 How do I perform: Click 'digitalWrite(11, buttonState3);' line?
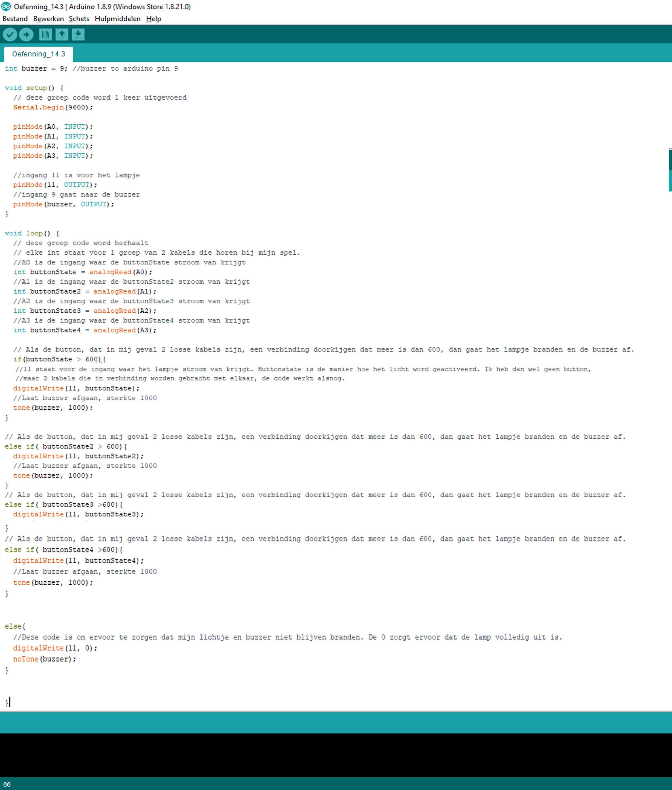(x=79, y=514)
